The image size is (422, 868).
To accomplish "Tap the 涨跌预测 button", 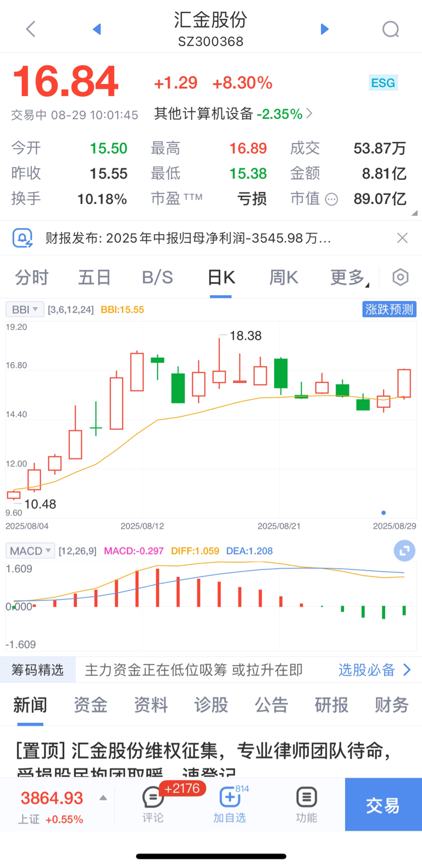I will point(390,309).
